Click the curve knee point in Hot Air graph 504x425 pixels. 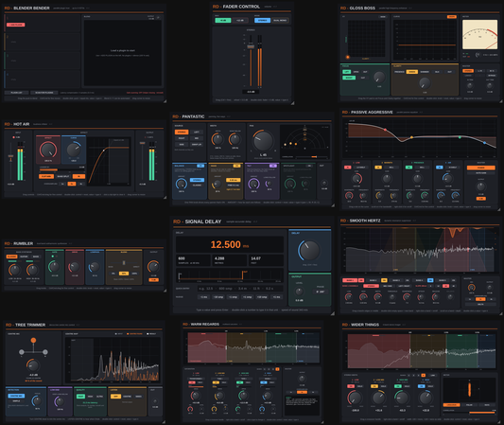tap(103, 151)
